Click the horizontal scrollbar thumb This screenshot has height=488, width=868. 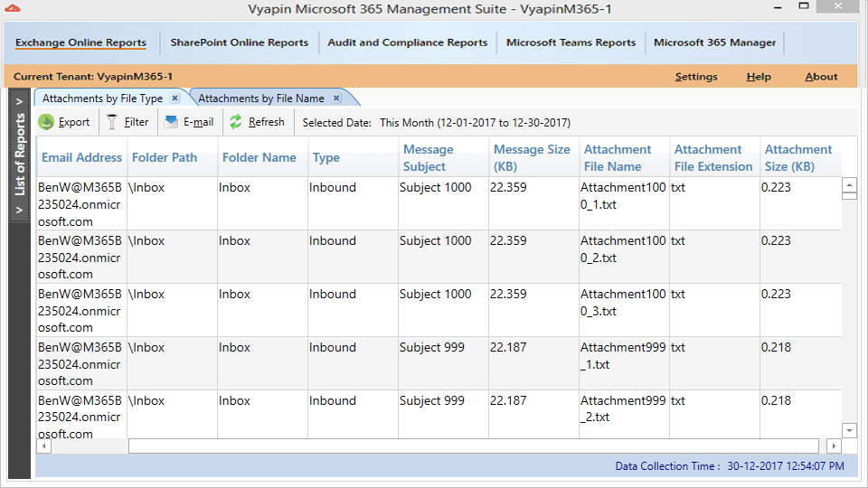point(473,446)
